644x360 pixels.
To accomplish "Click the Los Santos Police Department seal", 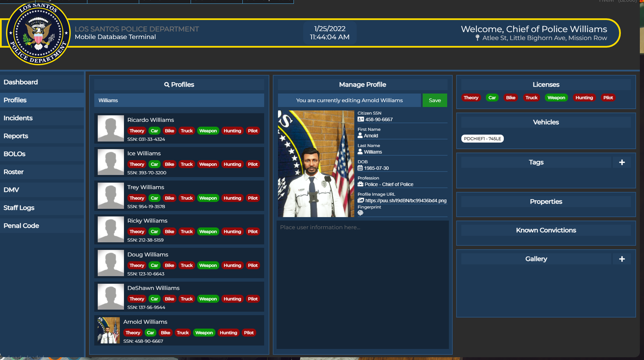I will (x=38, y=33).
